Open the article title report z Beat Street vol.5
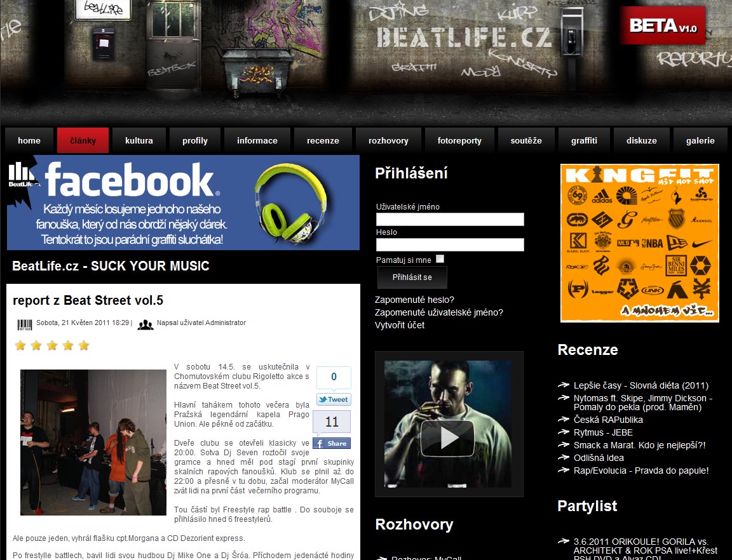The height and width of the screenshot is (560, 732). tap(88, 300)
